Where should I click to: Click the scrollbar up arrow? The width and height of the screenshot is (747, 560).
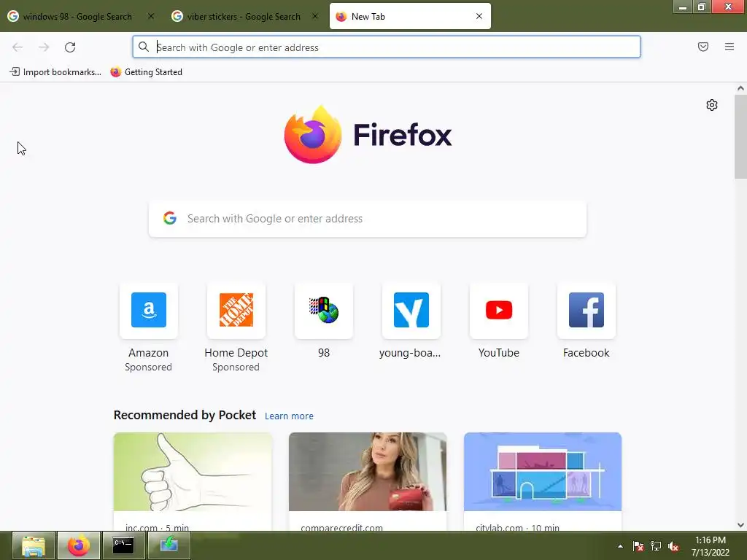pos(740,88)
